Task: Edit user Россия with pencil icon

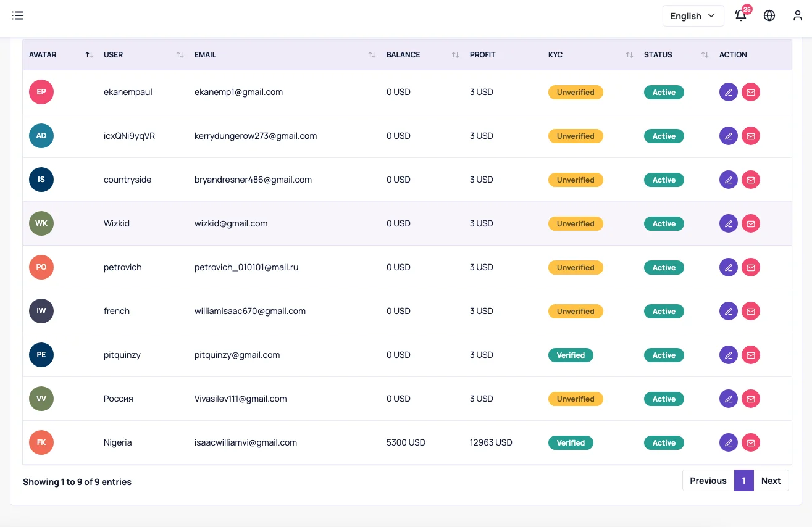Action: pyautogui.click(x=729, y=399)
